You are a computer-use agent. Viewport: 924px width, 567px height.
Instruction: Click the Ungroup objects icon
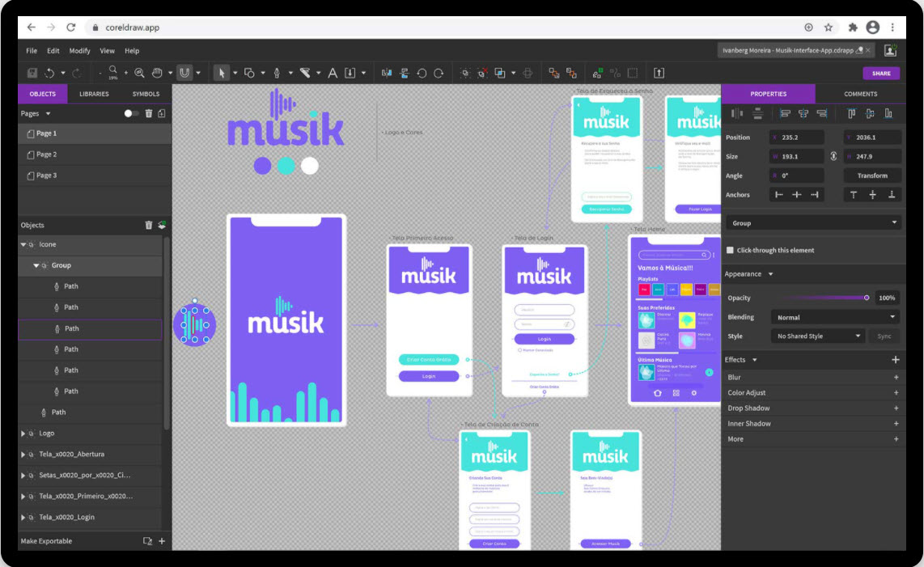(x=482, y=73)
